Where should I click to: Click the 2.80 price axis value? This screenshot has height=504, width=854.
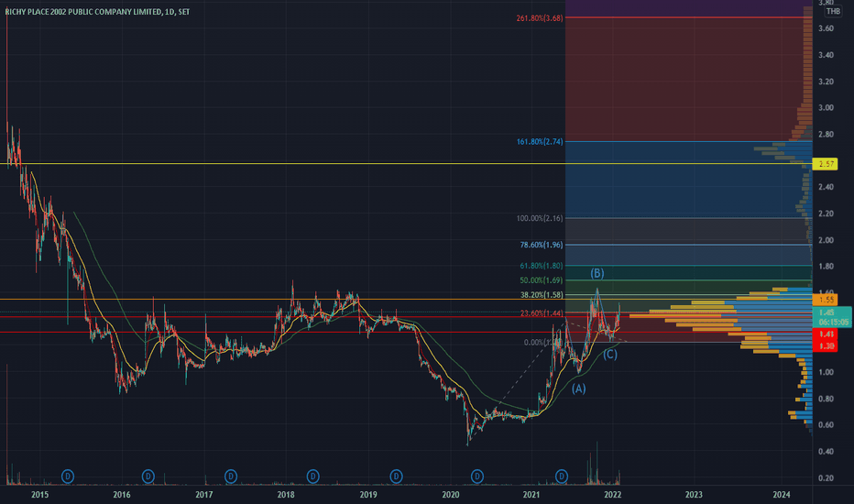tap(826, 135)
